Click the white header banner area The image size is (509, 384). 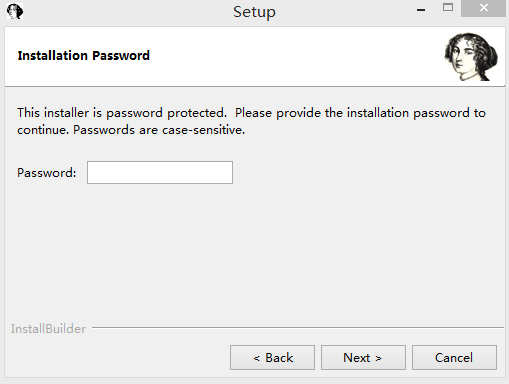[255, 57]
